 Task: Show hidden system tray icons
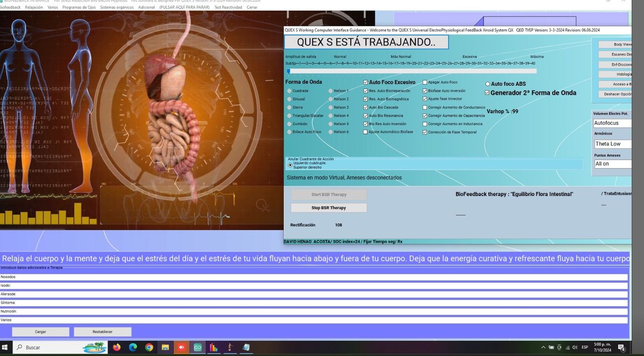click(x=543, y=347)
